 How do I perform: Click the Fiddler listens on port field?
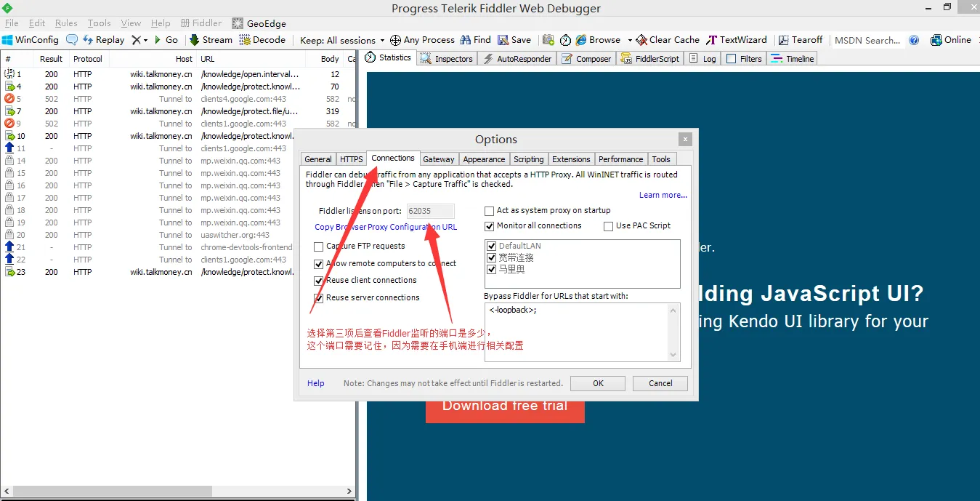point(431,210)
